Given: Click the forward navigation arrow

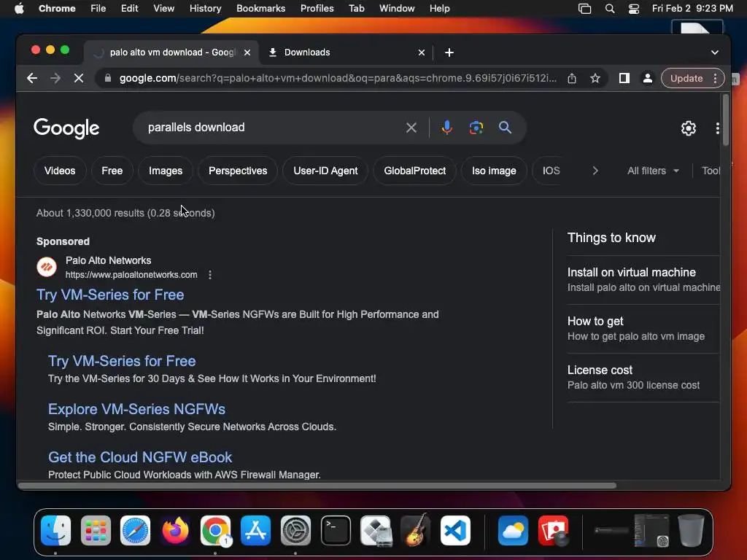Looking at the screenshot, I should [55, 78].
